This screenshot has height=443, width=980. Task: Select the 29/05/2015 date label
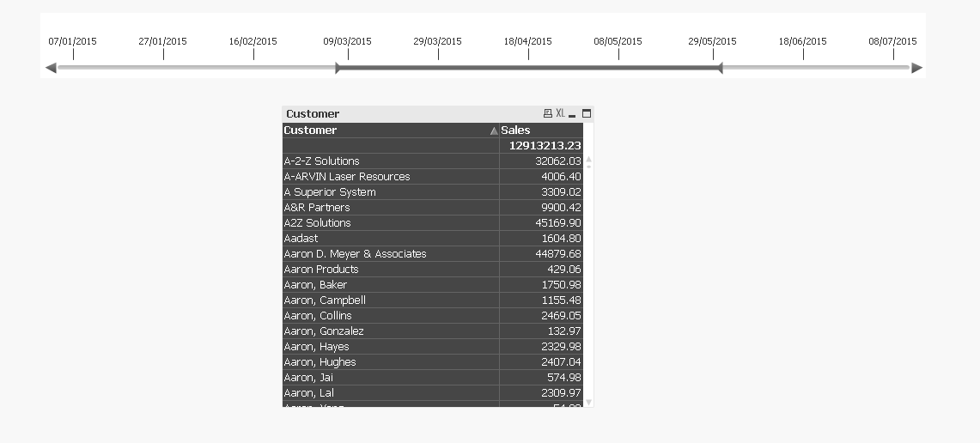[712, 41]
